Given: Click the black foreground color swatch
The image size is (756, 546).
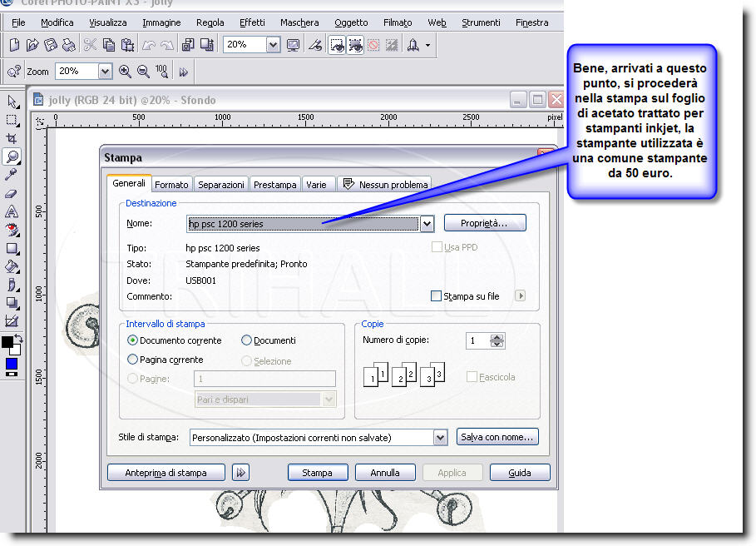Looking at the screenshot, I should click(7, 342).
